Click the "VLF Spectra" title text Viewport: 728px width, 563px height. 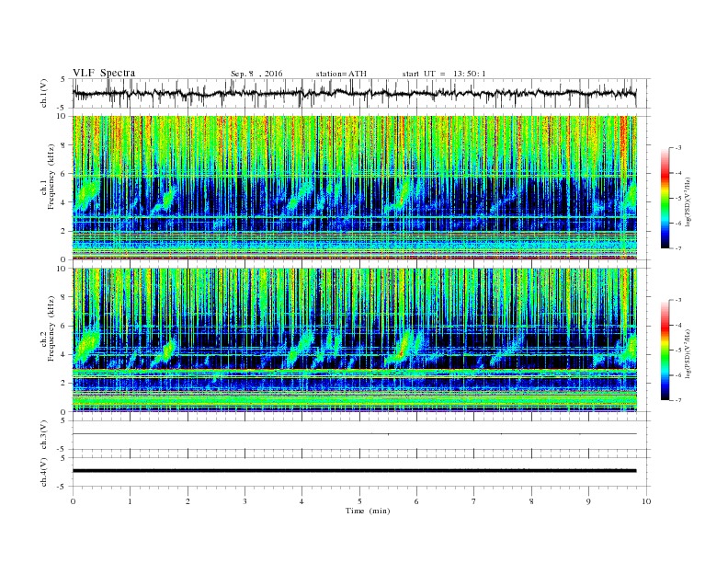coord(104,73)
